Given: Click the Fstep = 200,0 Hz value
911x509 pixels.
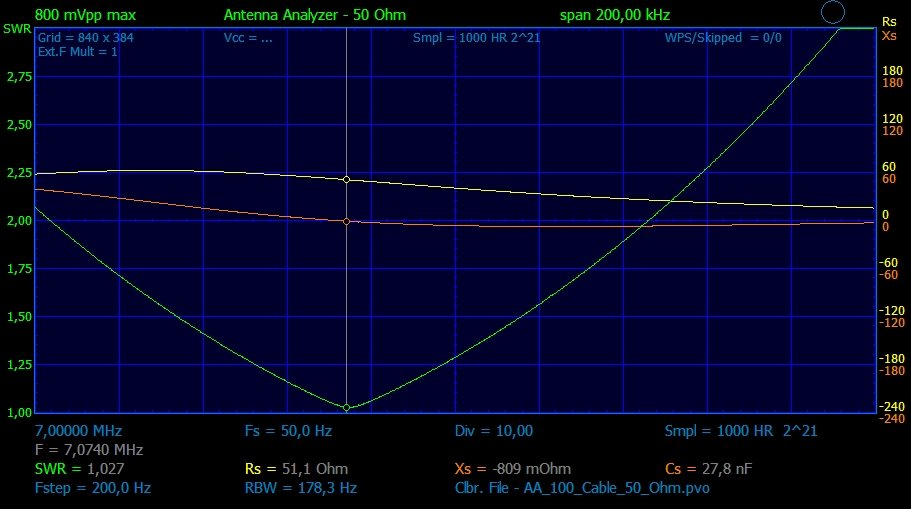Looking at the screenshot, I should pos(92,488).
